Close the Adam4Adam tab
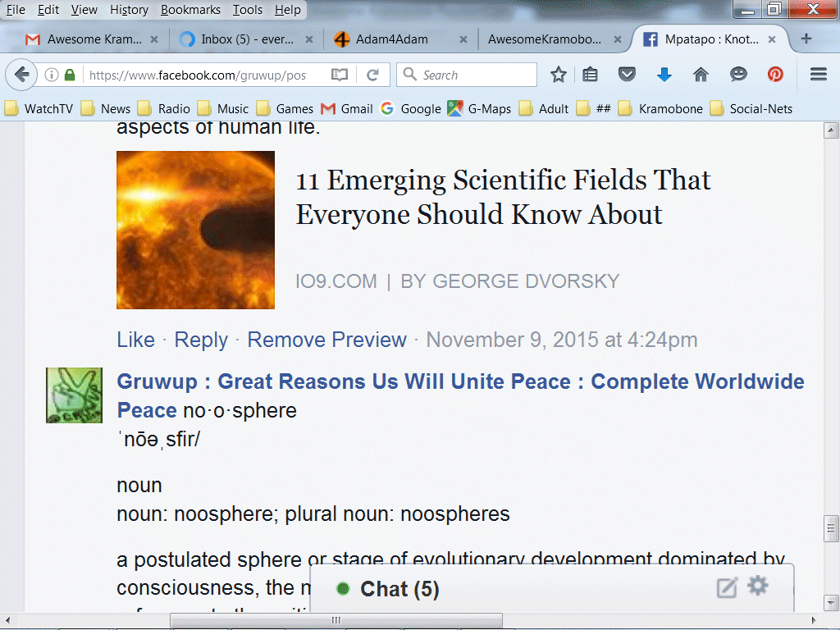840x630 pixels. (x=463, y=39)
